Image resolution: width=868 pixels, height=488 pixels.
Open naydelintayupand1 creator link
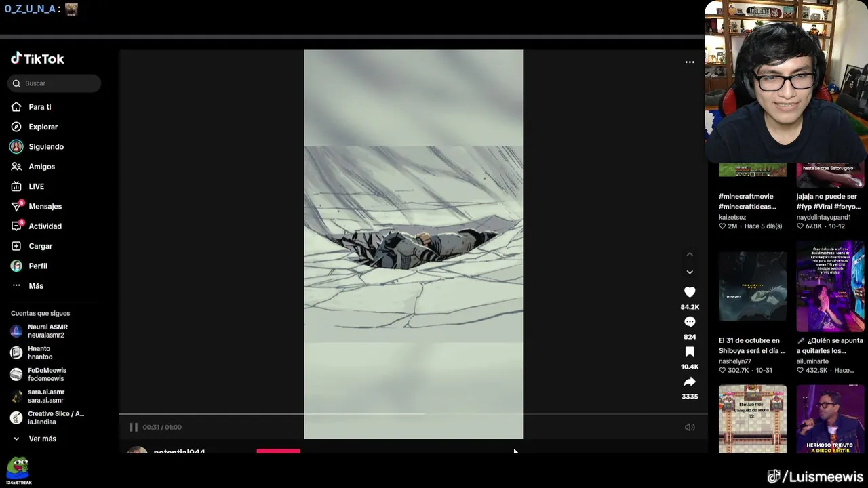[823, 217]
